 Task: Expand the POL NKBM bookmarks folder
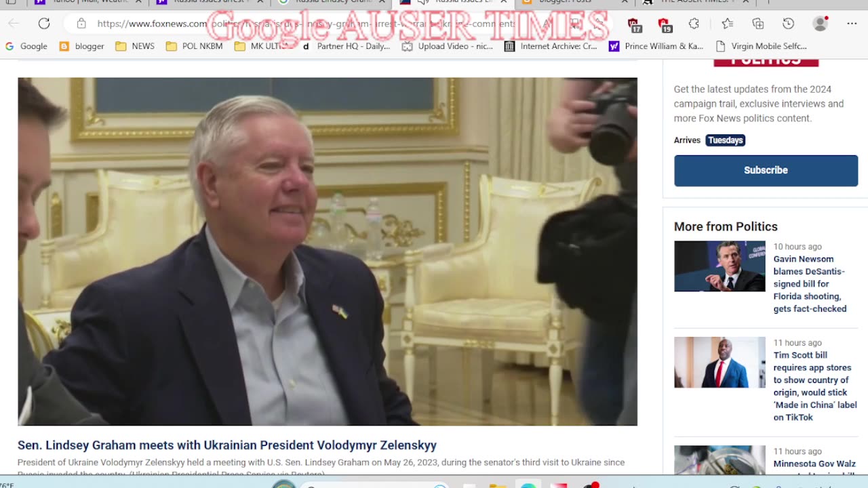coord(194,46)
